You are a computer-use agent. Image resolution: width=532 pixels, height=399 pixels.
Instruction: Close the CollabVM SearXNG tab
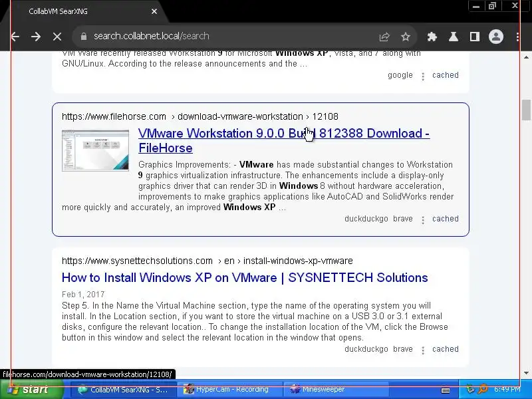(154, 11)
